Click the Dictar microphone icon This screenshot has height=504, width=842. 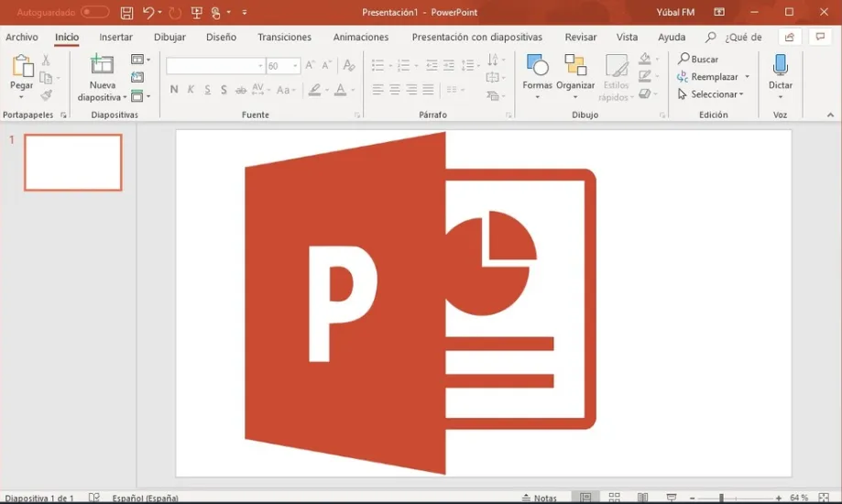click(x=781, y=65)
